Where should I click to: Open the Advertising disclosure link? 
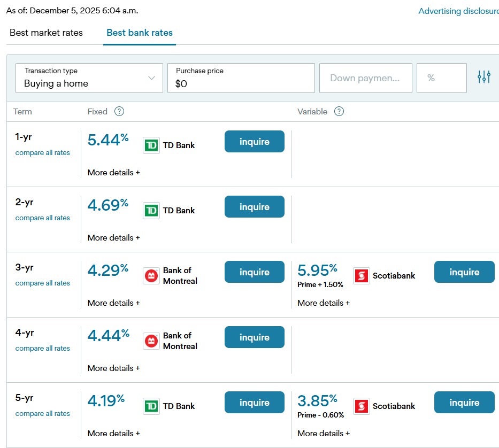[458, 11]
